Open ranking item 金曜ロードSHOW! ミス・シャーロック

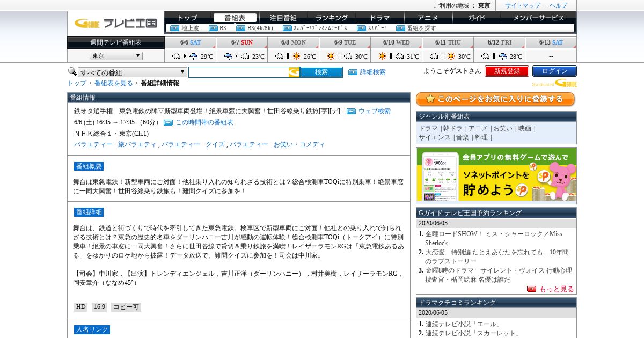(494, 238)
